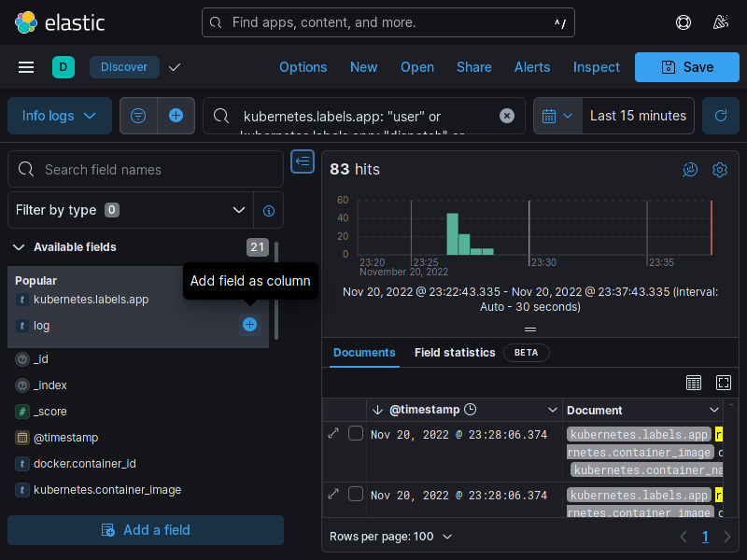747x560 pixels.
Task: Click the refresh query icon
Action: point(720,116)
